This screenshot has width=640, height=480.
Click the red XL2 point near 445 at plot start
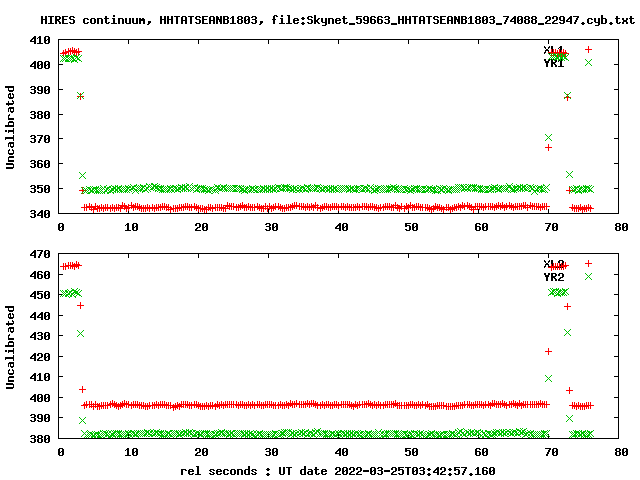[80, 305]
